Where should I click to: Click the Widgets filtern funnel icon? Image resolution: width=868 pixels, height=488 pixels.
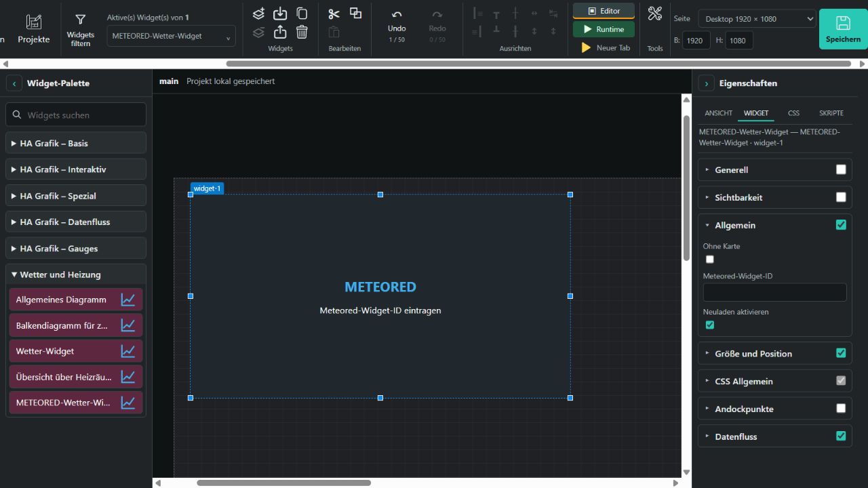tap(80, 20)
